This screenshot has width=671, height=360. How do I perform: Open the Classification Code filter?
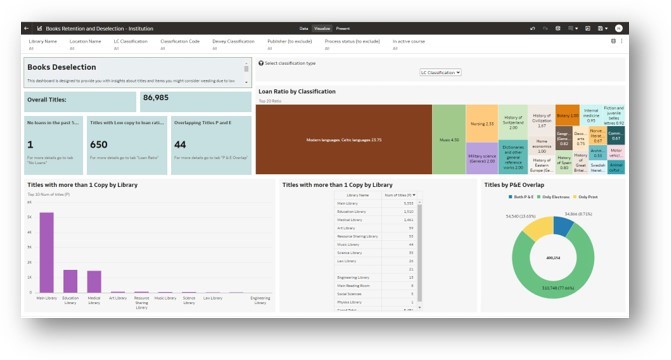(180, 44)
